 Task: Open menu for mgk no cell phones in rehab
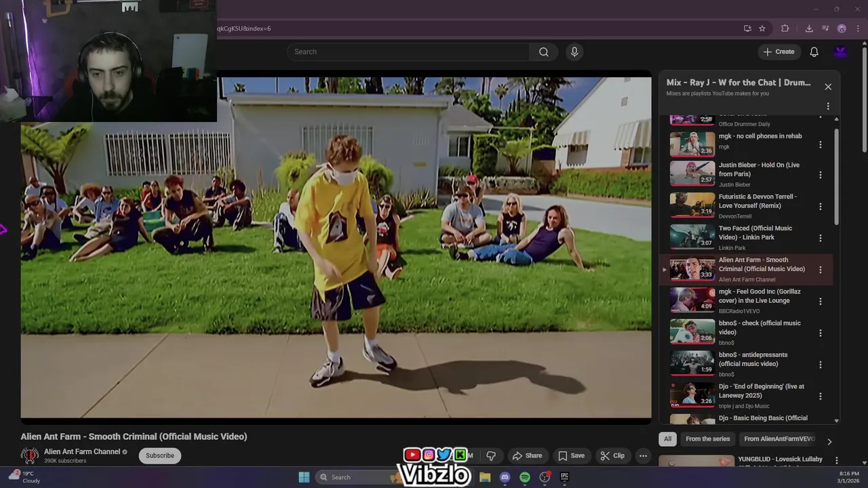click(x=820, y=144)
